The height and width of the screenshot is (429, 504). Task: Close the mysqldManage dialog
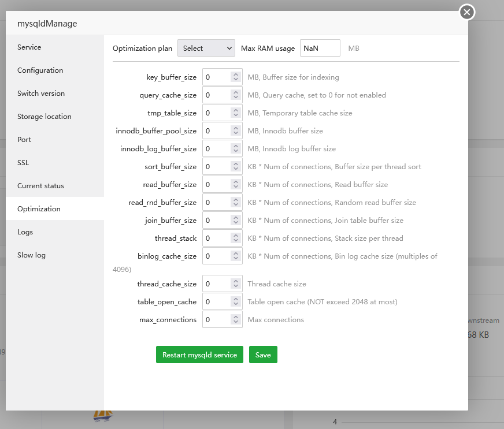tap(467, 12)
